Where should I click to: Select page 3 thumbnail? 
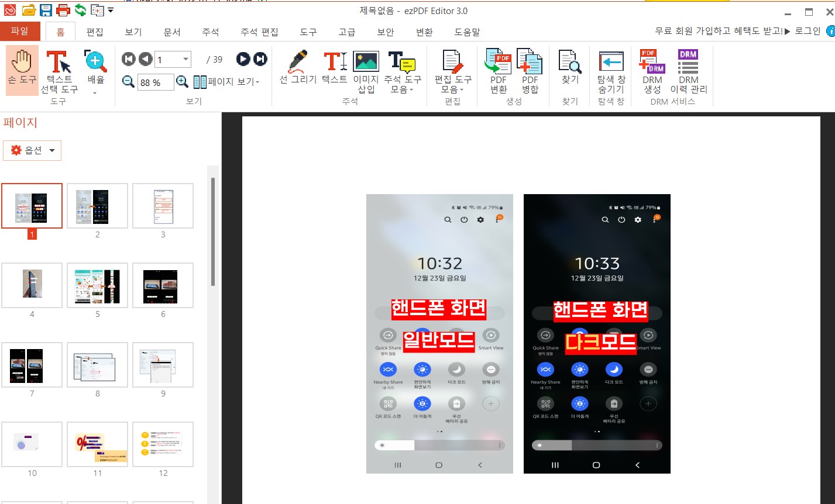point(163,206)
